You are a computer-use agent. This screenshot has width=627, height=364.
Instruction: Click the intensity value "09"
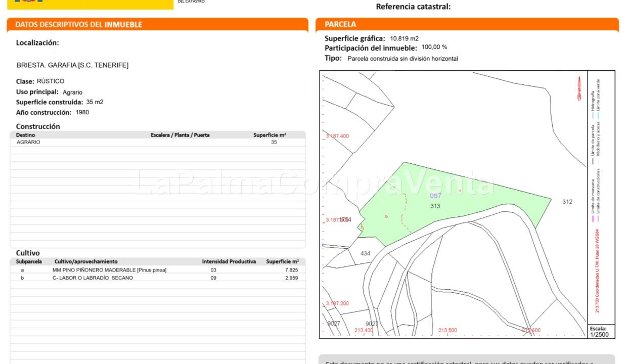click(213, 278)
